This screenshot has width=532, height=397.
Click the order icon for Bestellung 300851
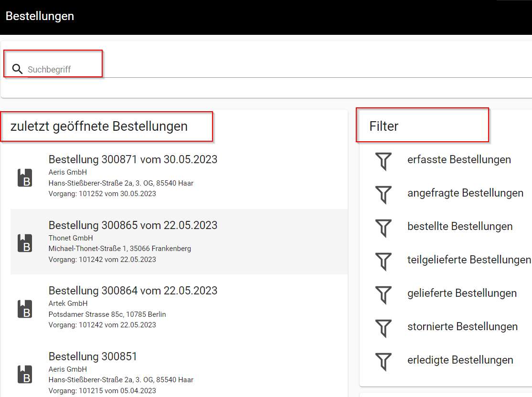tap(25, 374)
